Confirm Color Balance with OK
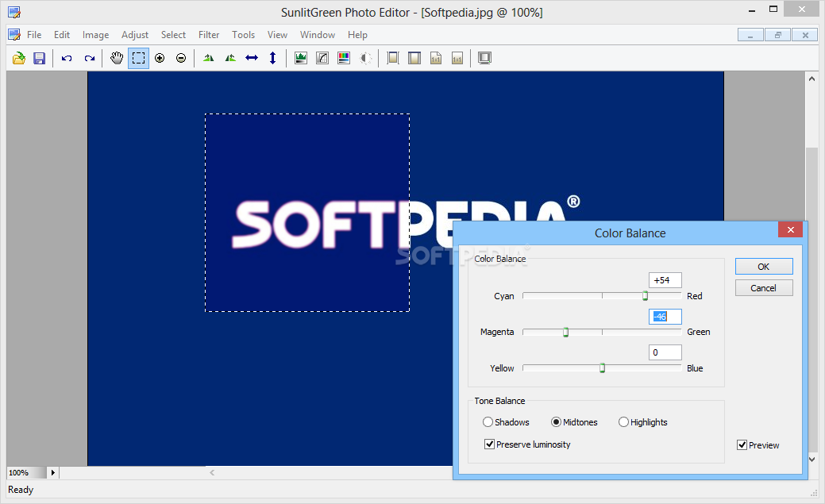Image resolution: width=825 pixels, height=504 pixels. [x=763, y=267]
